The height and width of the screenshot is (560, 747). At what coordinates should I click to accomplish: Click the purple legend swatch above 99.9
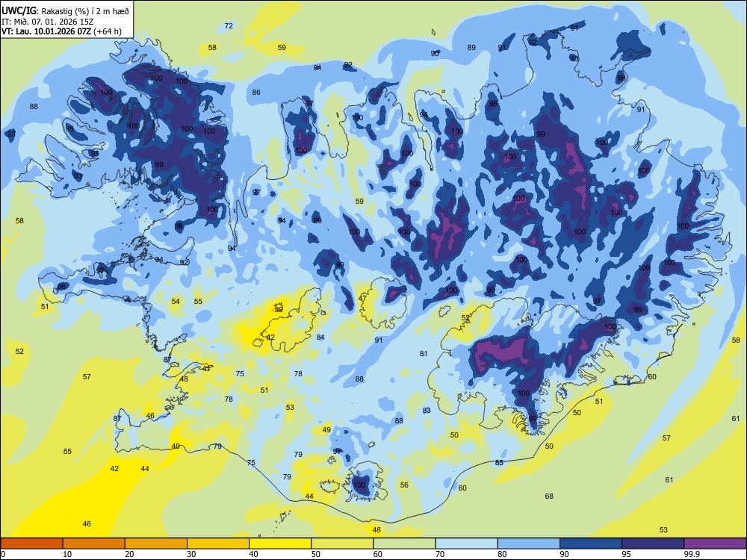coord(715,544)
